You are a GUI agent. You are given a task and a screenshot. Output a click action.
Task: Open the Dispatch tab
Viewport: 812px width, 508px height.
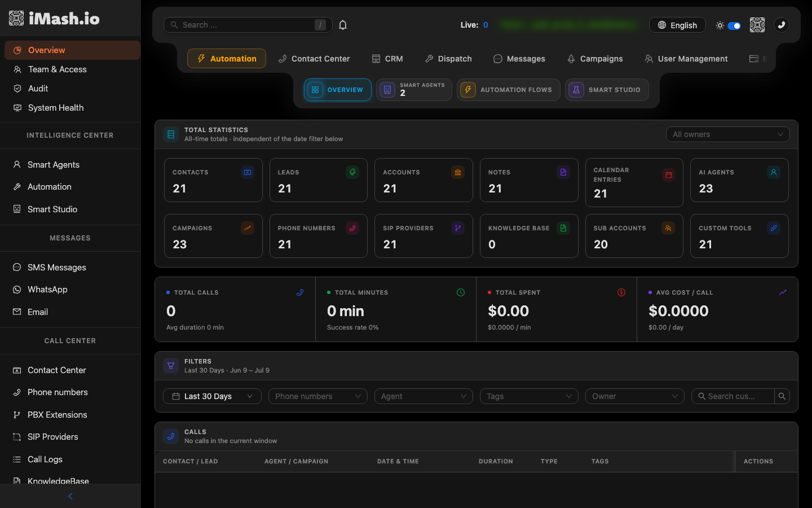(x=448, y=59)
